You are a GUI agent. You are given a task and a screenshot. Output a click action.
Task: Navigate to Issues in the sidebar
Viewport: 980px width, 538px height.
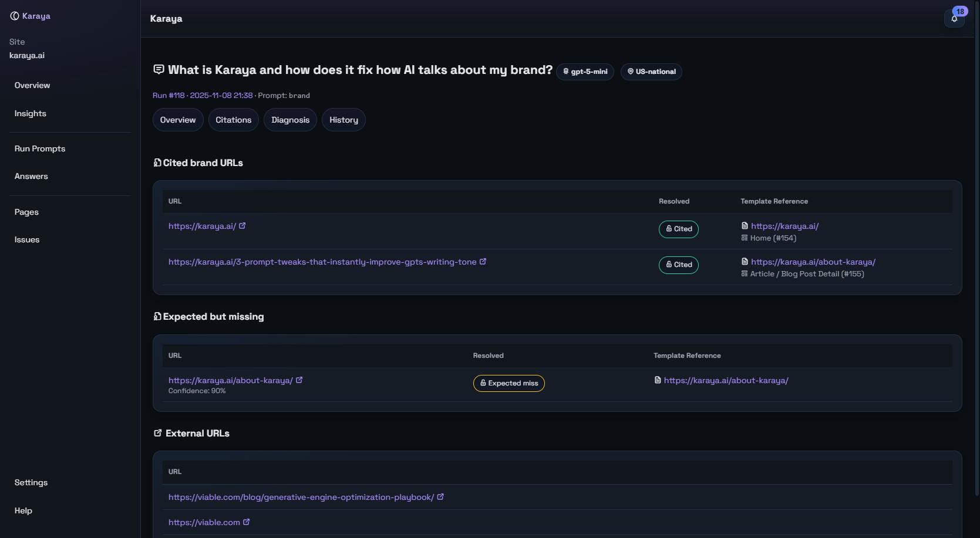coord(27,239)
